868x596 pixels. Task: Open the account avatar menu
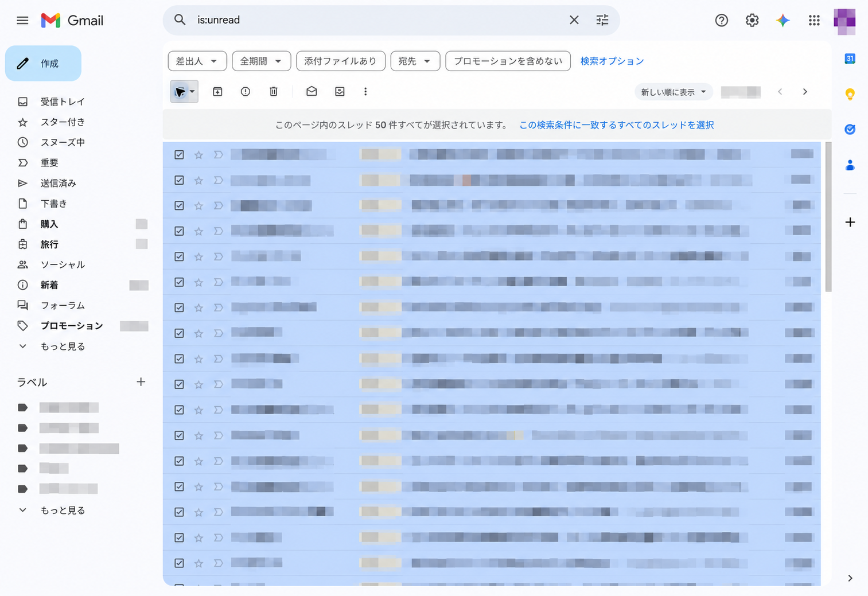click(844, 21)
